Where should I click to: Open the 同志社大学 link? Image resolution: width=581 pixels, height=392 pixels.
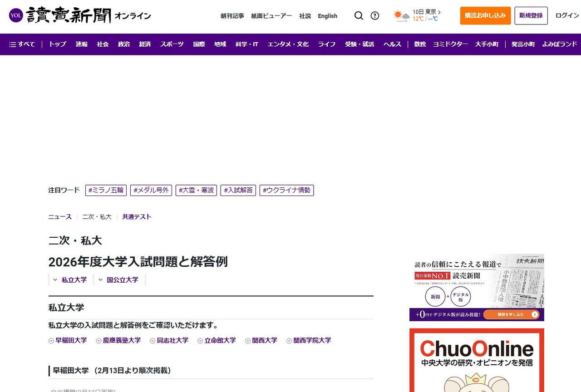click(172, 340)
